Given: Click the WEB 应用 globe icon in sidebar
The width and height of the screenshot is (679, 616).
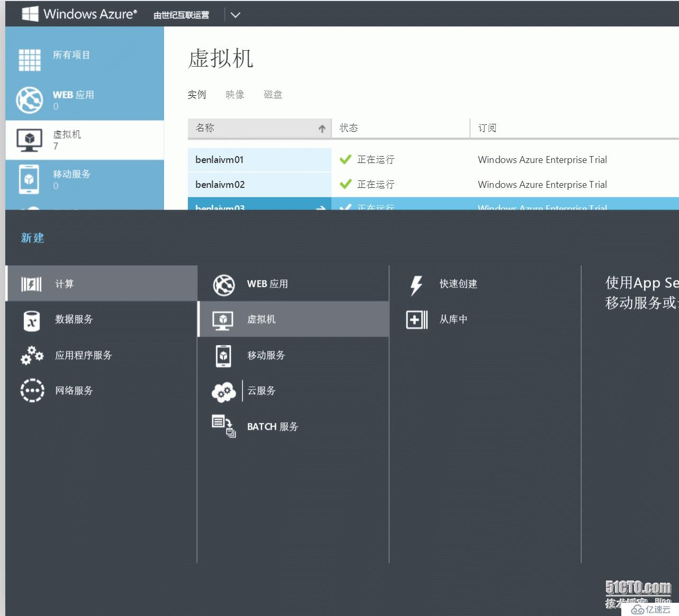Looking at the screenshot, I should (x=29, y=100).
